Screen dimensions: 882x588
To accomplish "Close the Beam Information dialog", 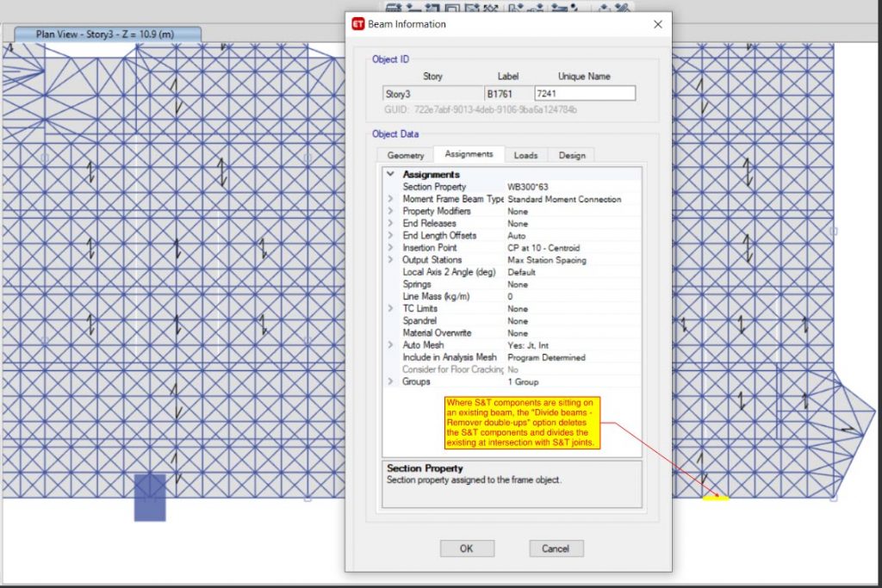I will tap(658, 24).
